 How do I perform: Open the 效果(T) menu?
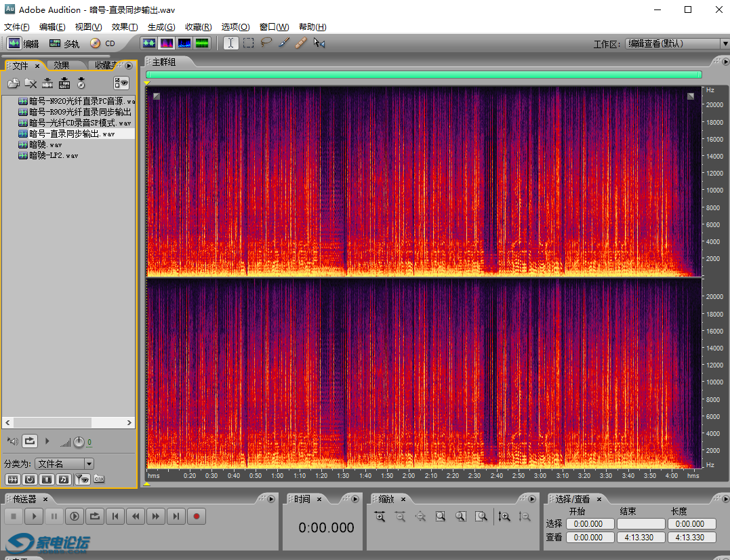point(125,27)
